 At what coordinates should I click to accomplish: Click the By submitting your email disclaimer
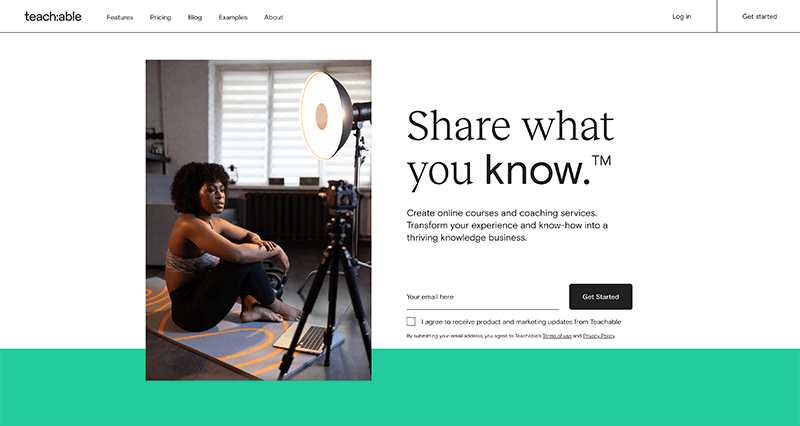(x=511, y=336)
